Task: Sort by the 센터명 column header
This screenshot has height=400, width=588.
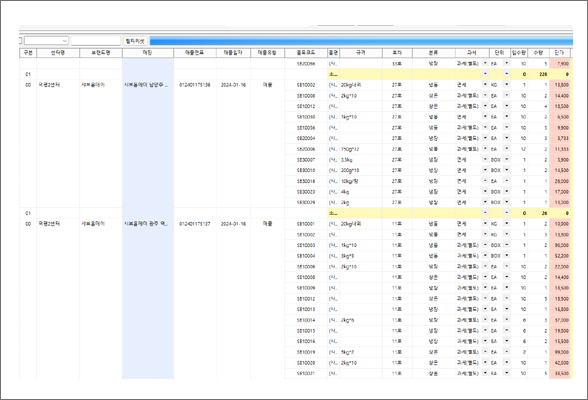Action: 58,53
